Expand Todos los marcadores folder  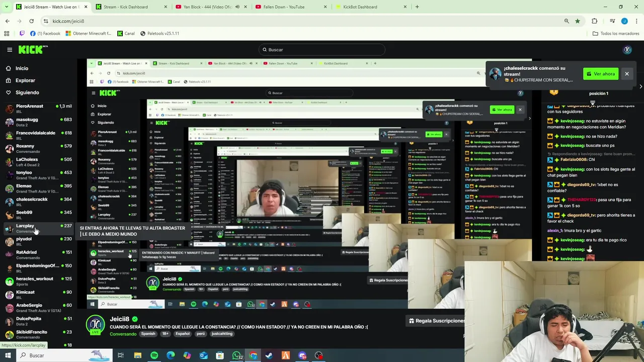pyautogui.click(x=616, y=34)
